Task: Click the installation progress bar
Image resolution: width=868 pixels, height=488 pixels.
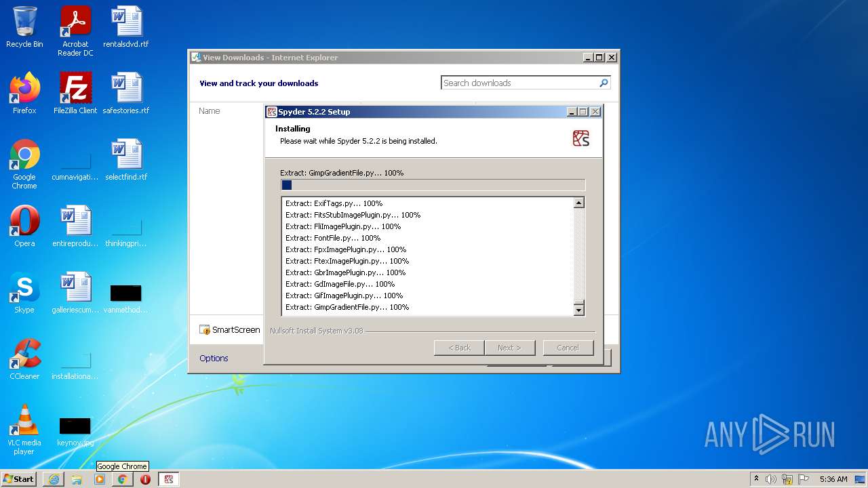Action: pyautogui.click(x=433, y=185)
